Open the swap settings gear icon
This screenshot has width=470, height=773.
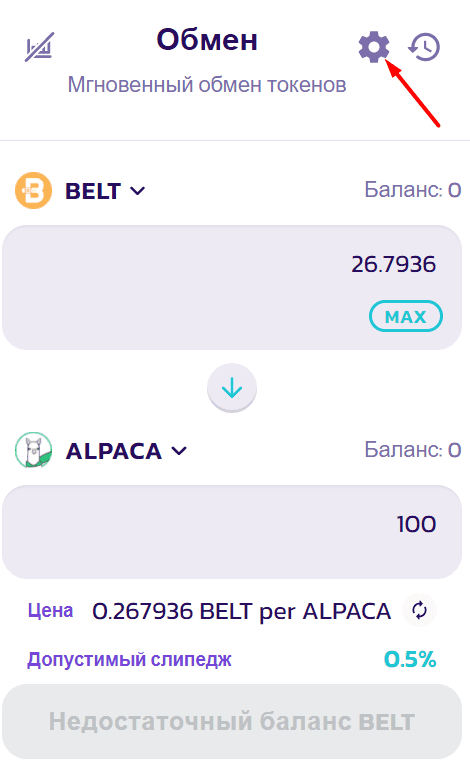(373, 47)
